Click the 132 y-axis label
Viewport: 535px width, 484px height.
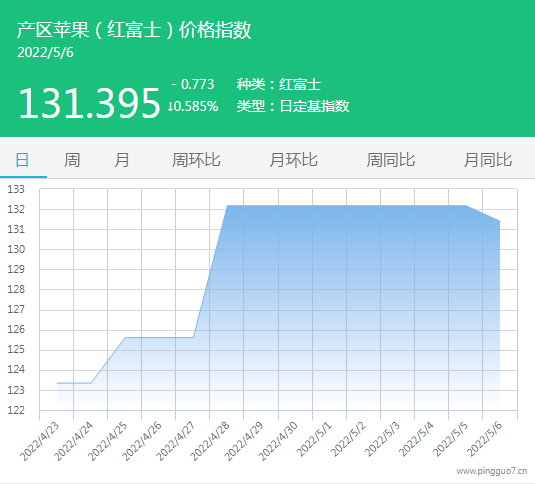(16, 209)
